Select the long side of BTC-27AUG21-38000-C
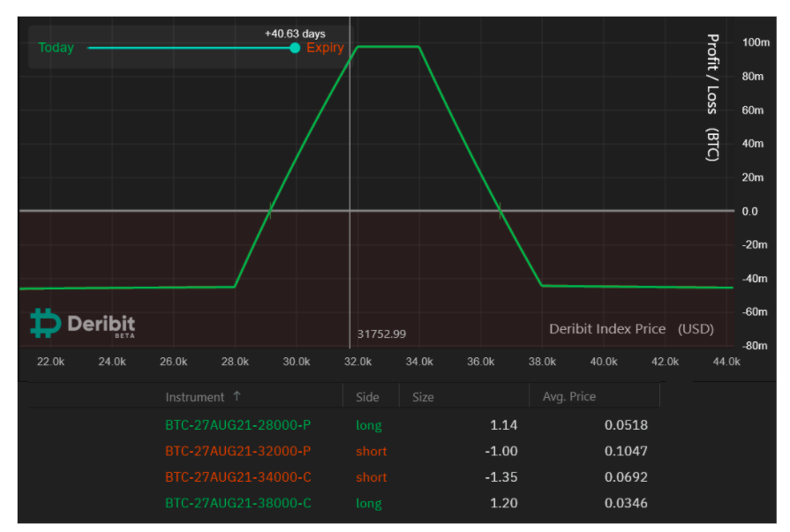This screenshot has height=532, width=790. pos(370,503)
